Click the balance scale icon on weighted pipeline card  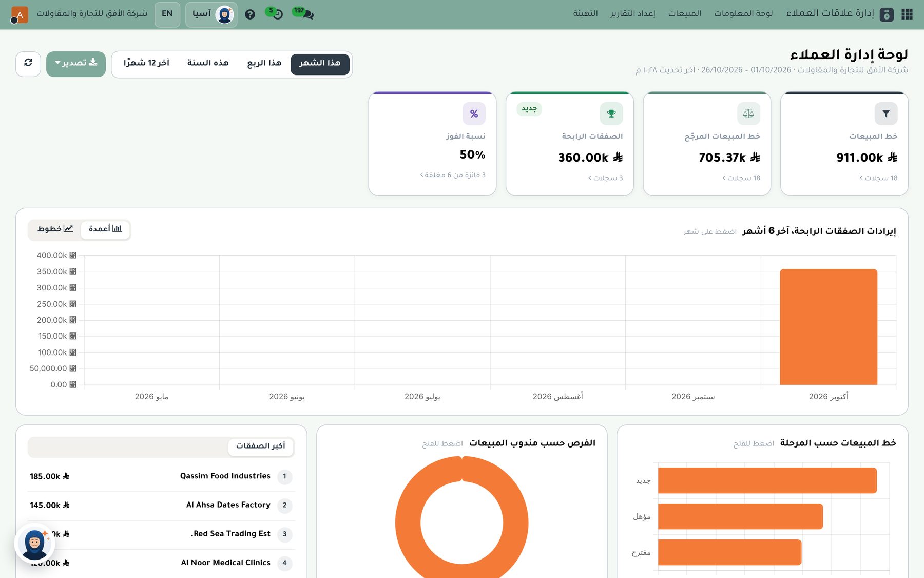point(748,114)
